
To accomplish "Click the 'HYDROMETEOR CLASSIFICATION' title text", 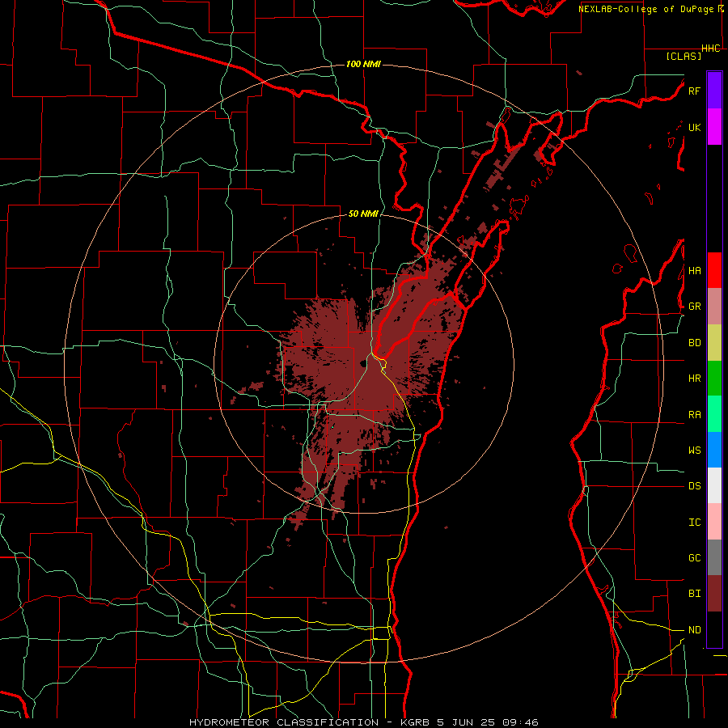I will [x=284, y=722].
